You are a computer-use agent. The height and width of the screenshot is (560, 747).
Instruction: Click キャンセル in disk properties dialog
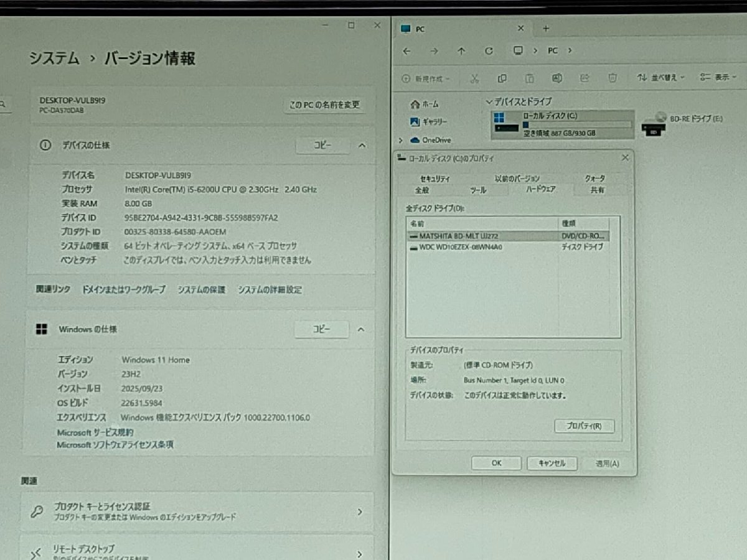click(x=552, y=463)
